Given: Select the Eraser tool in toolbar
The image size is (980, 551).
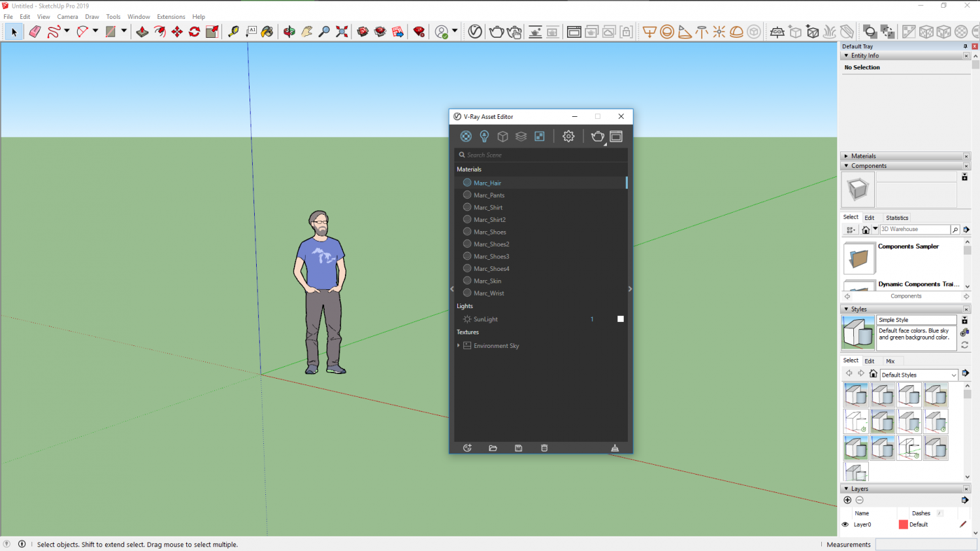Looking at the screenshot, I should (35, 31).
